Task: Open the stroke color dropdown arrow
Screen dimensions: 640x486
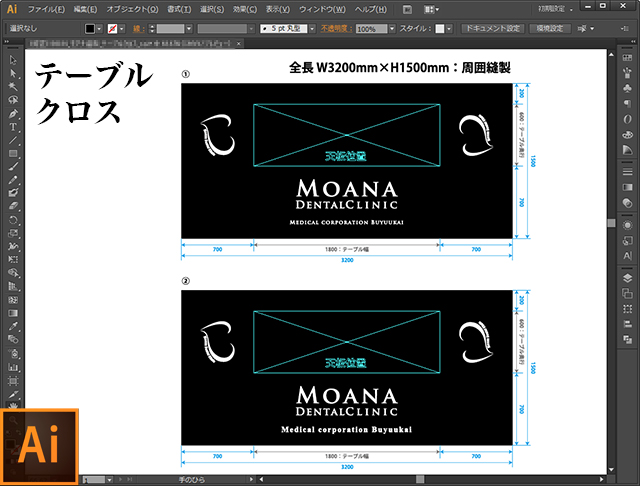Action: pyautogui.click(x=122, y=29)
